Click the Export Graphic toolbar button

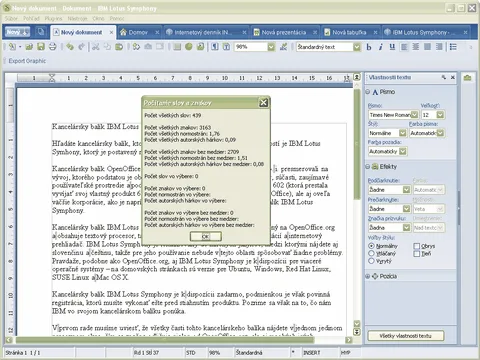point(27,61)
